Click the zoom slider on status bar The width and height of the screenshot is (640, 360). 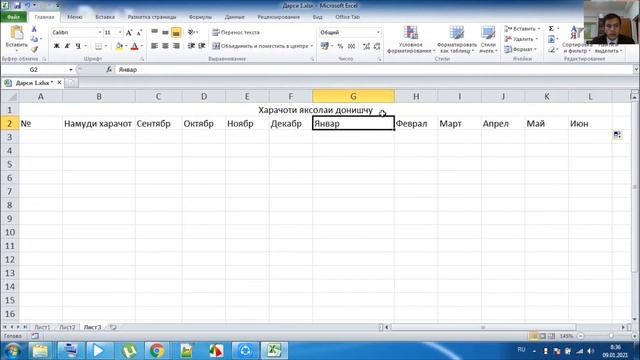[x=611, y=336]
